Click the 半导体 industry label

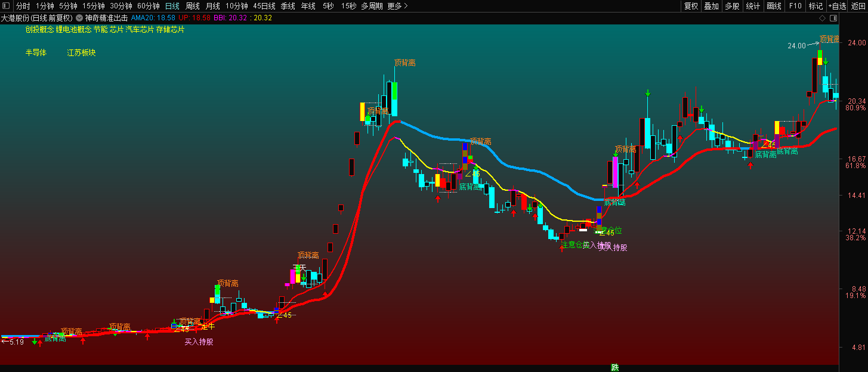pos(36,52)
